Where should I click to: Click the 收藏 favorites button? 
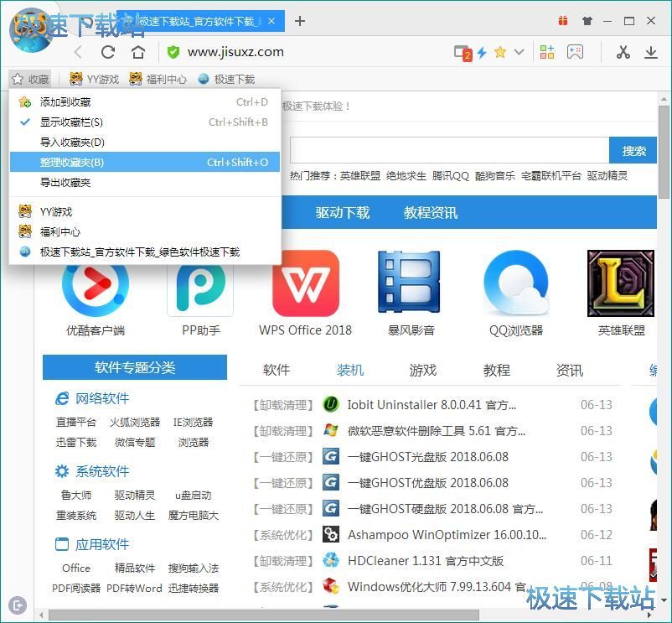tap(30, 79)
